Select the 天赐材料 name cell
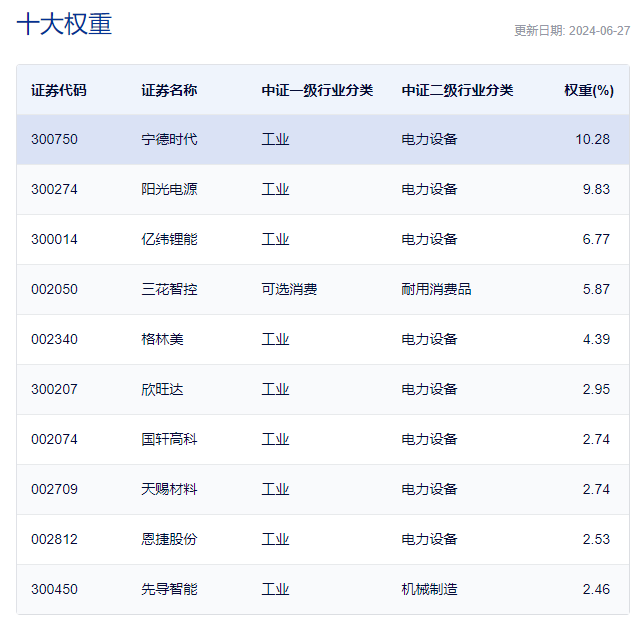 169,489
